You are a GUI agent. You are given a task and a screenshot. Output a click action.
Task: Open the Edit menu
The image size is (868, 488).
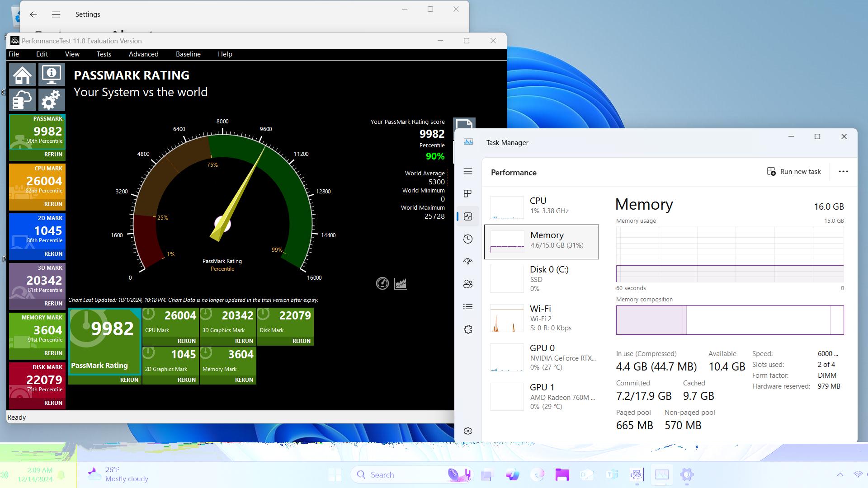pyautogui.click(x=42, y=54)
